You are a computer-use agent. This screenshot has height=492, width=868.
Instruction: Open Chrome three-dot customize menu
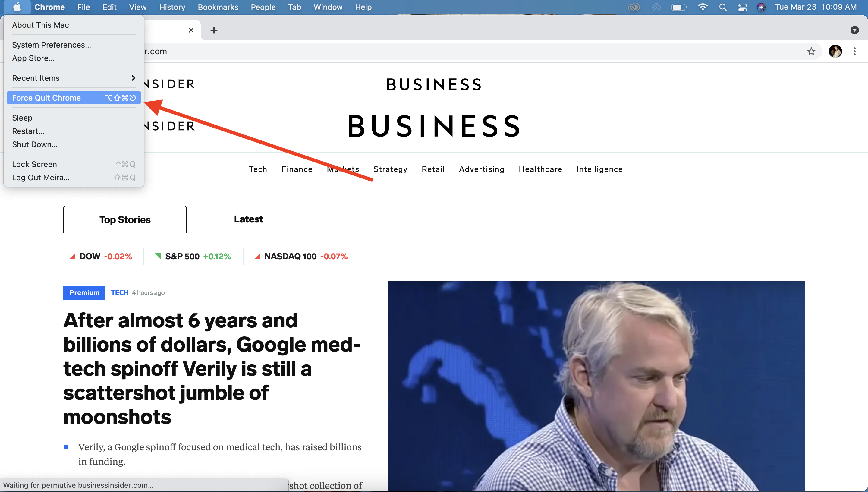(854, 51)
